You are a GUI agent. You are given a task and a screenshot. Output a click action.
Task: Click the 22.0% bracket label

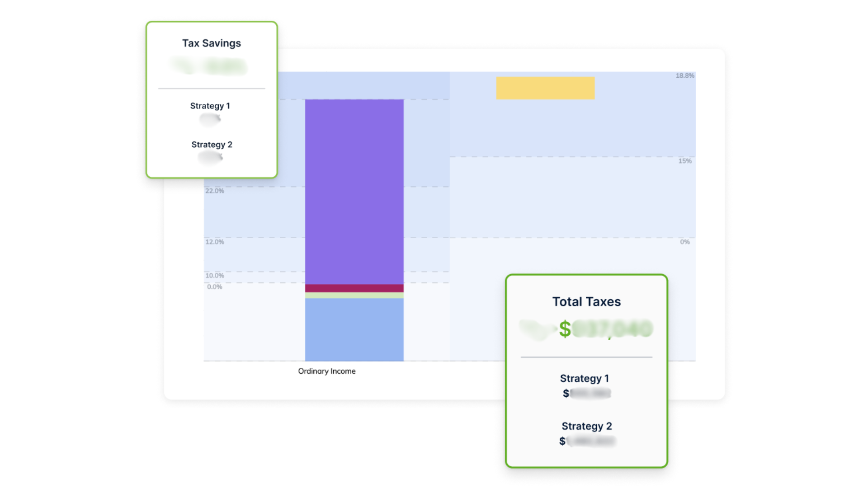coord(215,191)
